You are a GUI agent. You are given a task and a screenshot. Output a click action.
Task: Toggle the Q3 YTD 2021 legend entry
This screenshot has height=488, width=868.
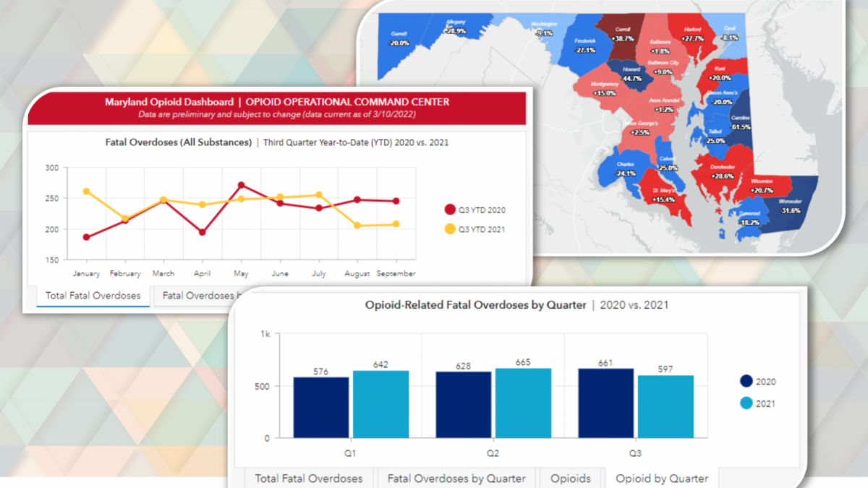(475, 229)
